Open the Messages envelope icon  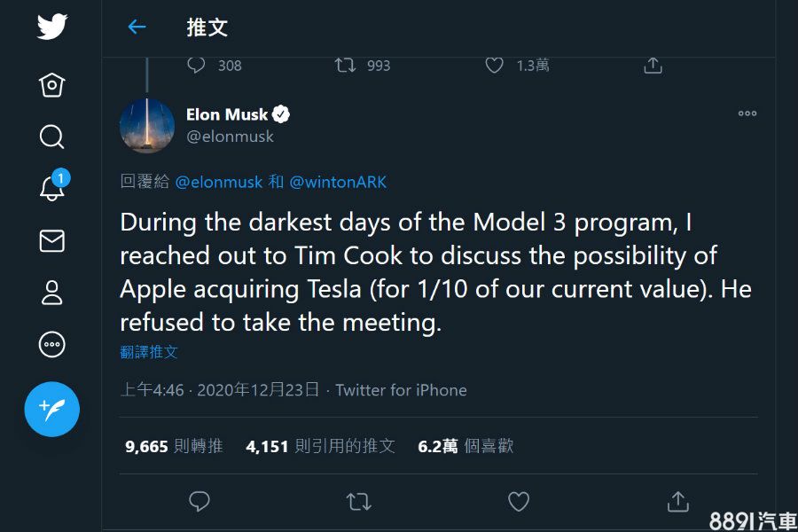(x=52, y=240)
